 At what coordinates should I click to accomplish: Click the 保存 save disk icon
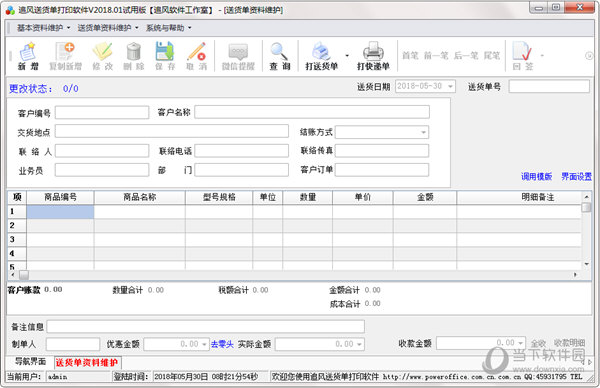pyautogui.click(x=165, y=56)
